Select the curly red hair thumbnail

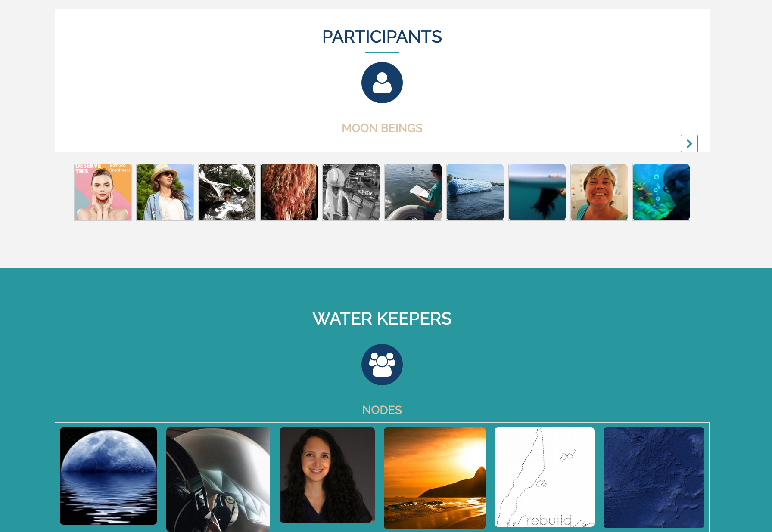tap(289, 192)
